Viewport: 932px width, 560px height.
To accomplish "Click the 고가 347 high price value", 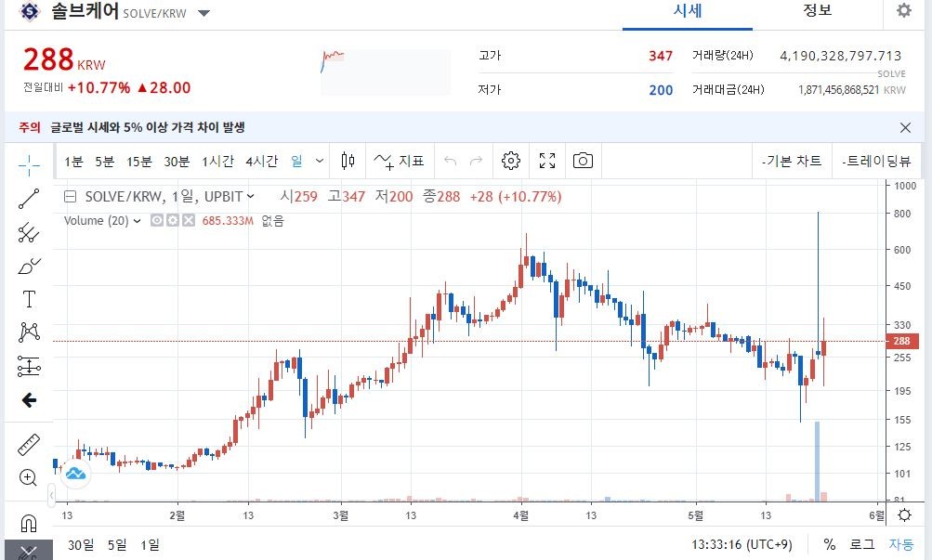I will click(661, 56).
